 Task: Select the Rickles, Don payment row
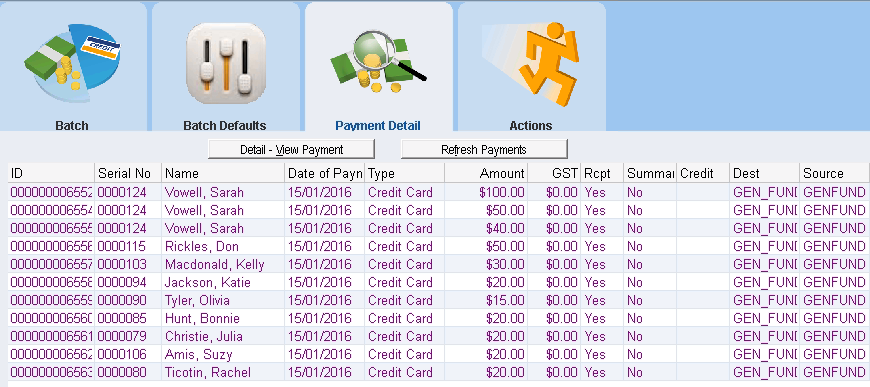click(438, 247)
